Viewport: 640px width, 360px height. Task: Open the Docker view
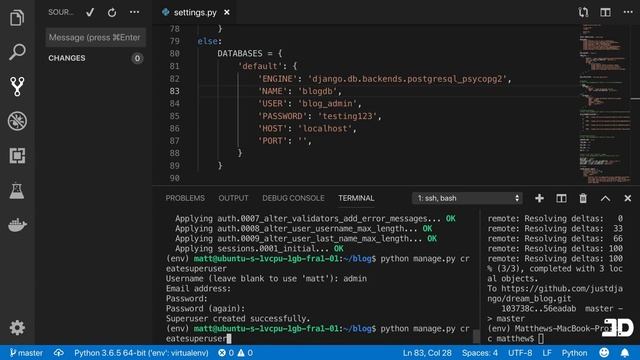pyautogui.click(x=17, y=224)
